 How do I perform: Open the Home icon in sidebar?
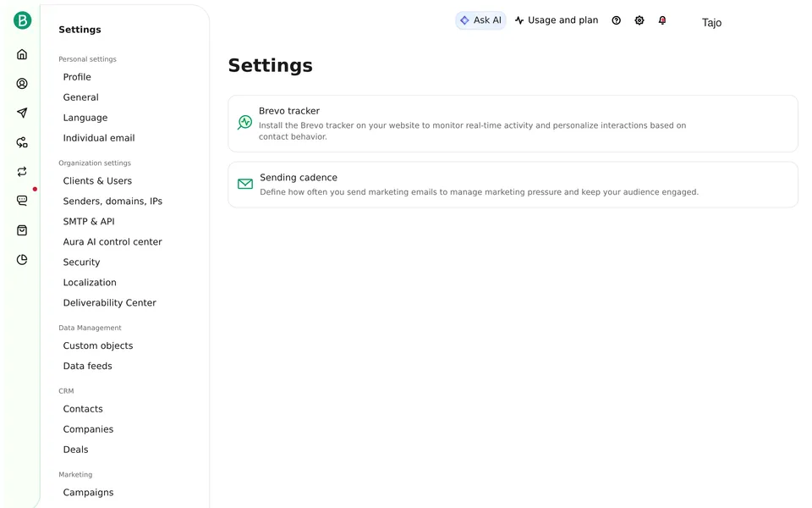(22, 54)
